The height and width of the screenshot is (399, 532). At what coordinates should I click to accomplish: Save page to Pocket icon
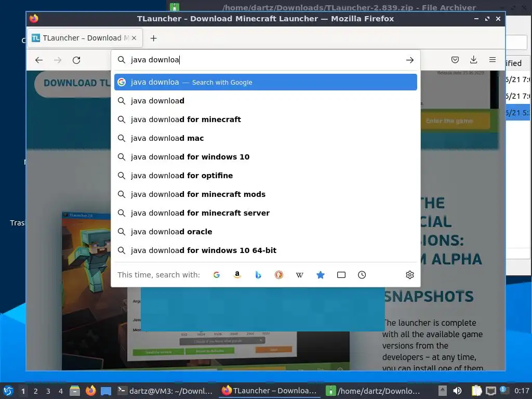455,60
